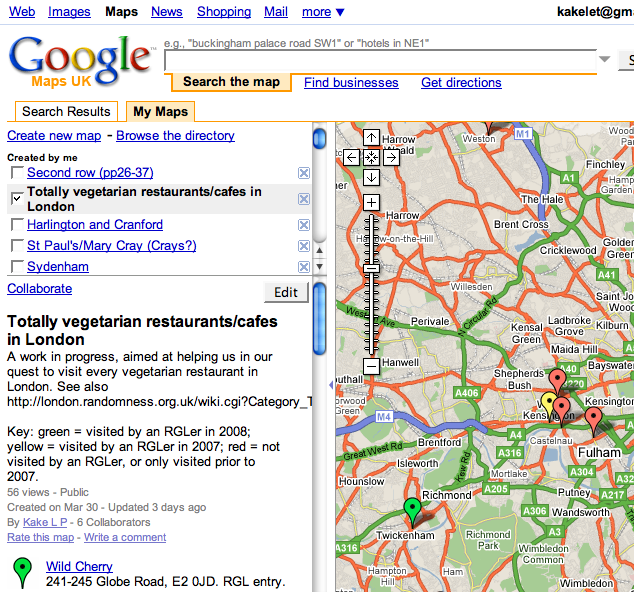Switch to the Search Results tab
634x592 pixels.
pos(66,112)
